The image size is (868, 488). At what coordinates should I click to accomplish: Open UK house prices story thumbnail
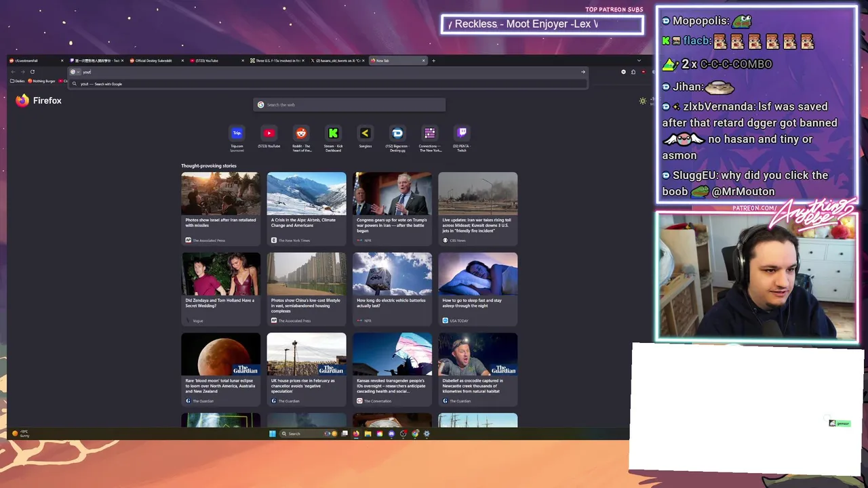point(307,354)
